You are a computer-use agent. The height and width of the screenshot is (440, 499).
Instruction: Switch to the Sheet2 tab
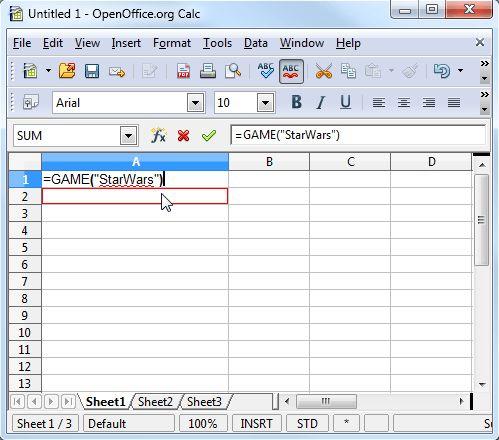155,402
